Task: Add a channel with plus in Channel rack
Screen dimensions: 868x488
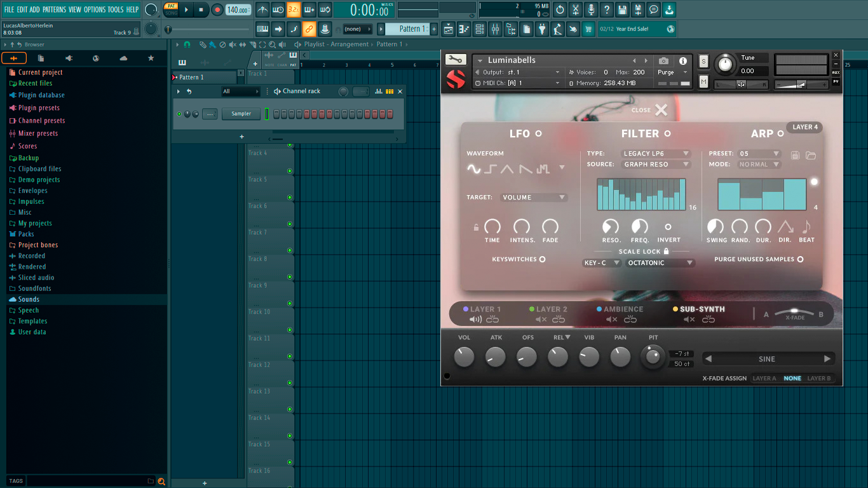Action: coord(241,137)
